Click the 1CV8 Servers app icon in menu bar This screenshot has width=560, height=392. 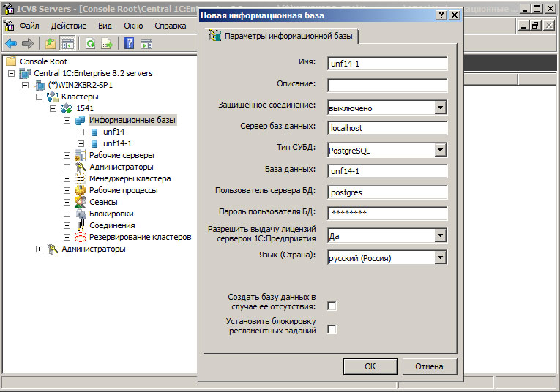(x=9, y=26)
